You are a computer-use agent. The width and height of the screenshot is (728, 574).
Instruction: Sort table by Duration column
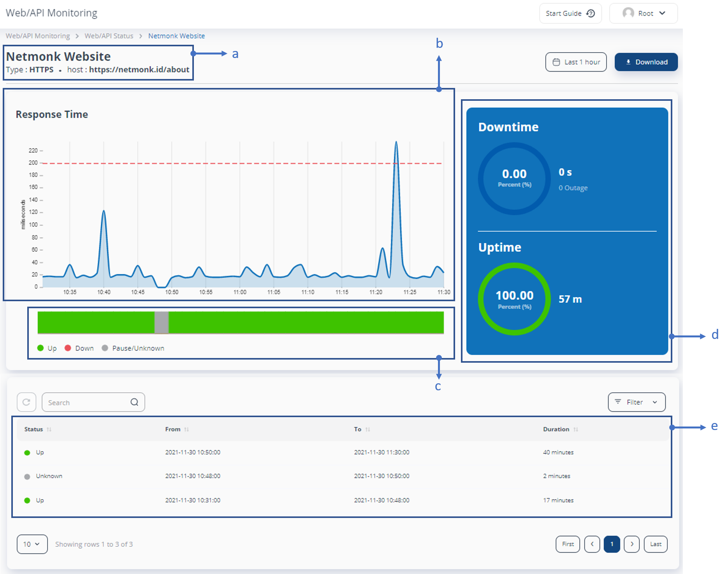(575, 429)
